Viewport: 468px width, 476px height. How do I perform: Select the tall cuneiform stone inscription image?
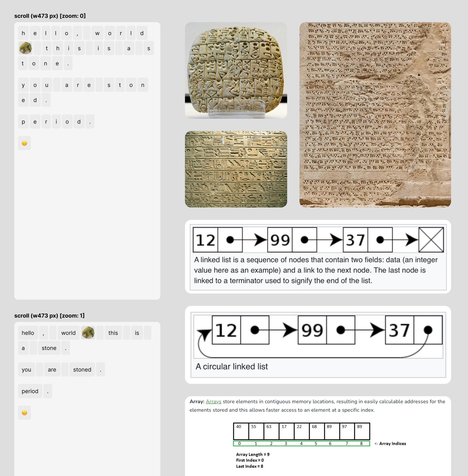click(375, 115)
